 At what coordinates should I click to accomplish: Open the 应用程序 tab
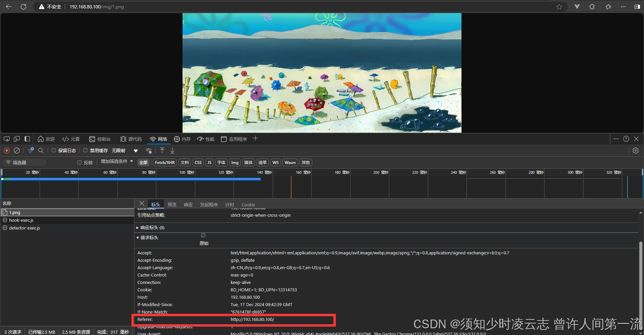click(234, 139)
